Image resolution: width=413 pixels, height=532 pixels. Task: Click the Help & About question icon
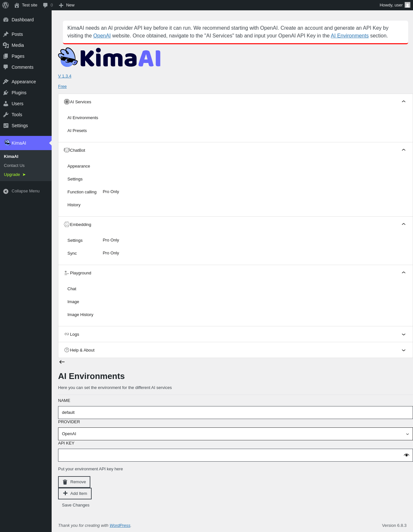(67, 350)
